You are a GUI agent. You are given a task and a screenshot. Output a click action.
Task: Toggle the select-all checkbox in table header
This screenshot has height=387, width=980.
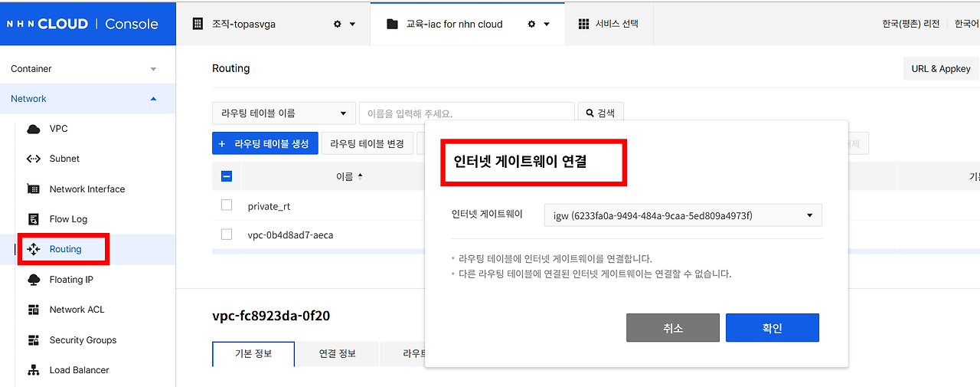(x=227, y=176)
